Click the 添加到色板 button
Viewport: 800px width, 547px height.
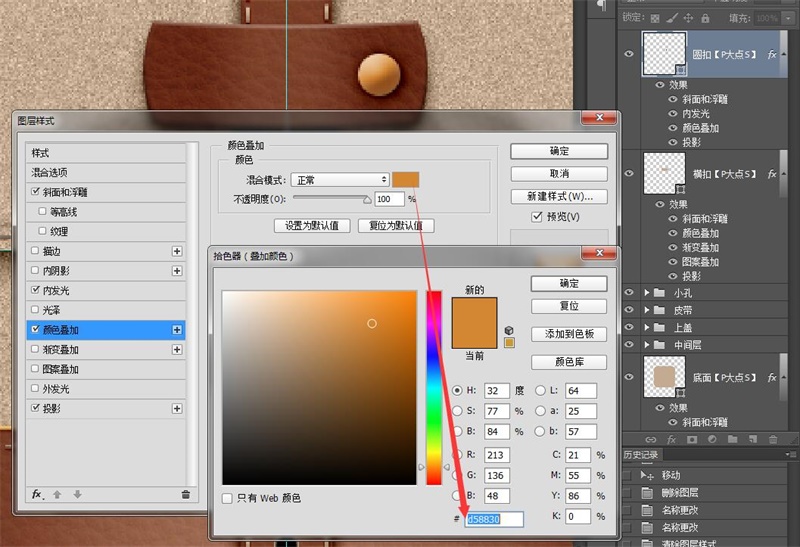pyautogui.click(x=569, y=334)
